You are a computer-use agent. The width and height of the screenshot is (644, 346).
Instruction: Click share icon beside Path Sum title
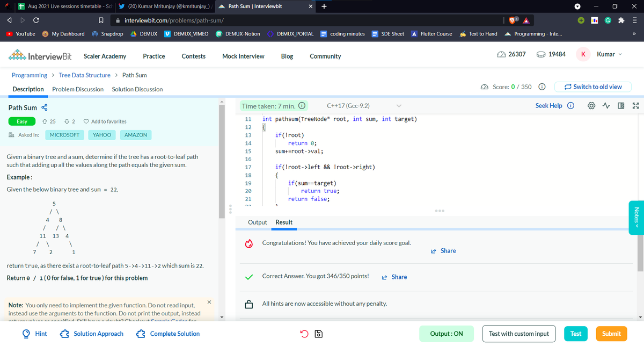[44, 108]
